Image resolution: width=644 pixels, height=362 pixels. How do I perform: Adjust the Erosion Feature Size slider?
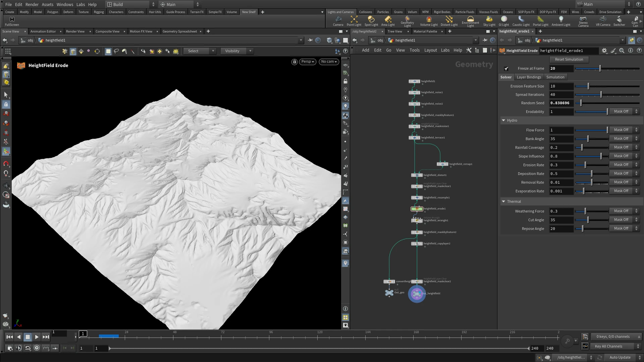tap(607, 86)
